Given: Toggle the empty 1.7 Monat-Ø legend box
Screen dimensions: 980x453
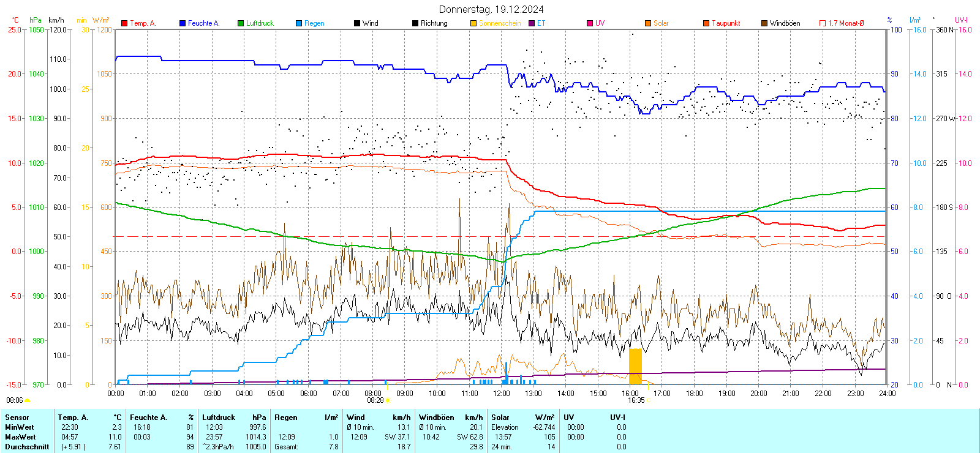Looking at the screenshot, I should tap(823, 23).
